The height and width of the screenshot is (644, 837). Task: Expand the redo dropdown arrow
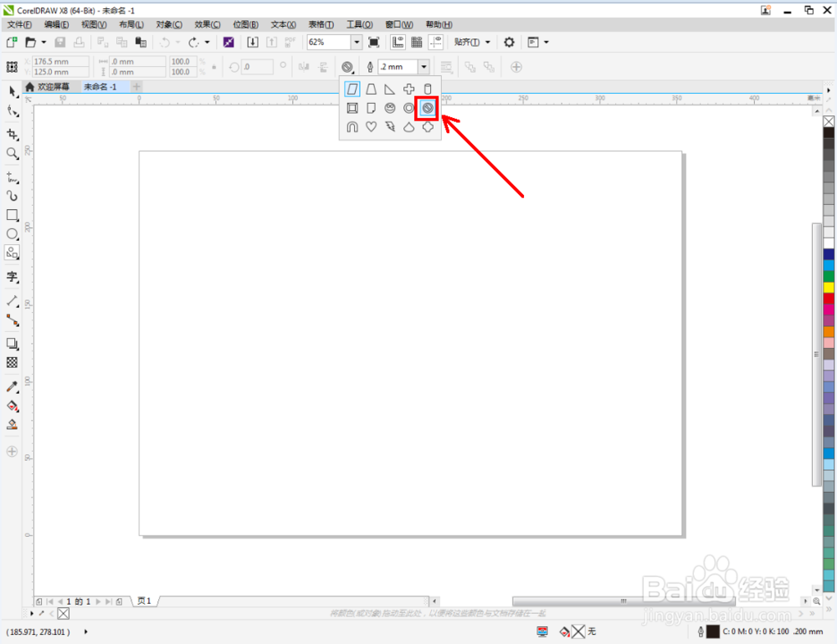pyautogui.click(x=207, y=42)
